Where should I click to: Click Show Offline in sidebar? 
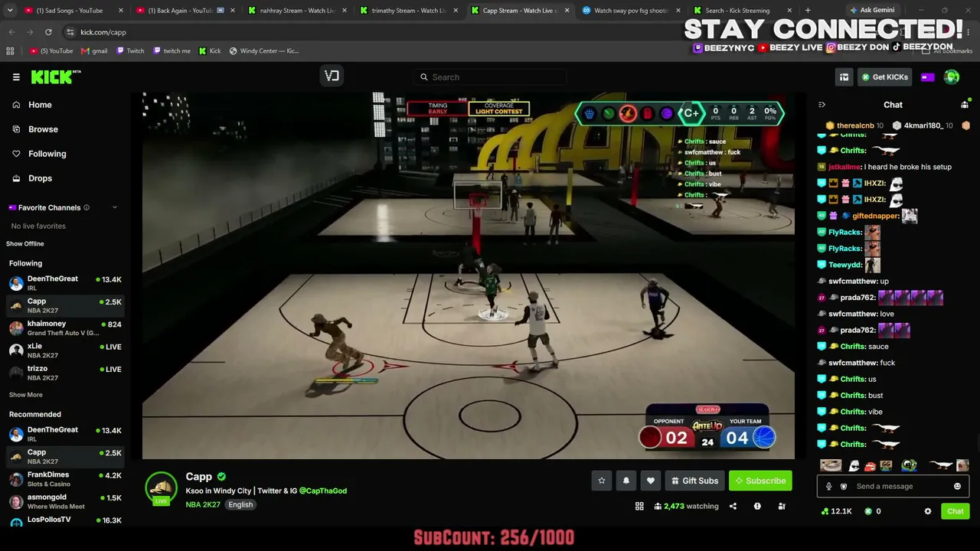click(x=25, y=243)
